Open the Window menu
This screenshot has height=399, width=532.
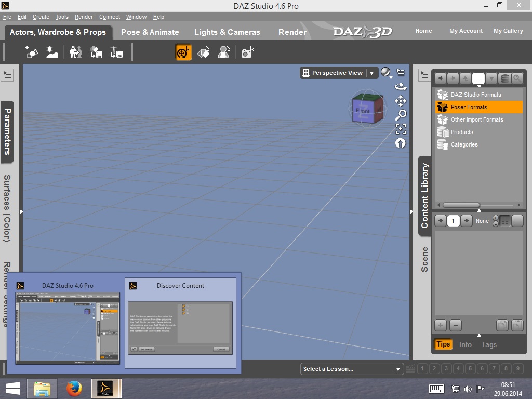tap(137, 17)
